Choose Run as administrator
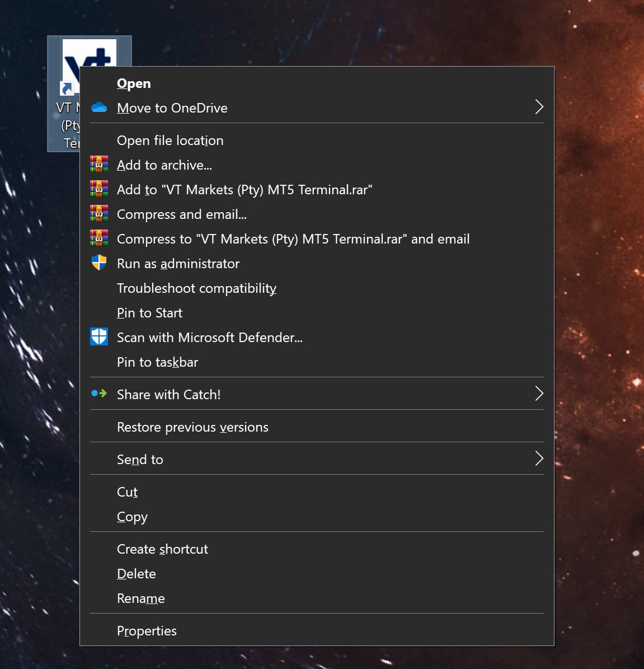 pos(317,264)
